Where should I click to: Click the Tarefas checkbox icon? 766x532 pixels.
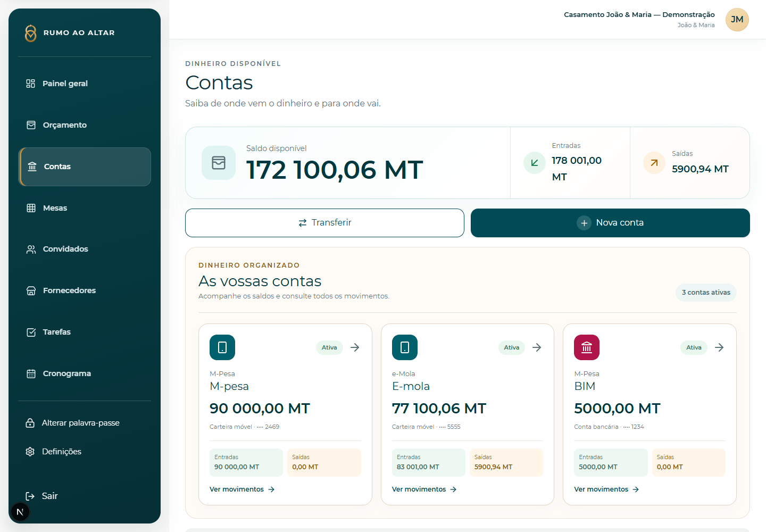click(x=31, y=332)
